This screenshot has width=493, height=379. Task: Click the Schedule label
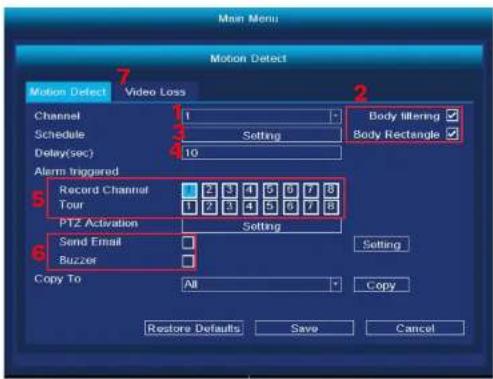click(x=59, y=134)
